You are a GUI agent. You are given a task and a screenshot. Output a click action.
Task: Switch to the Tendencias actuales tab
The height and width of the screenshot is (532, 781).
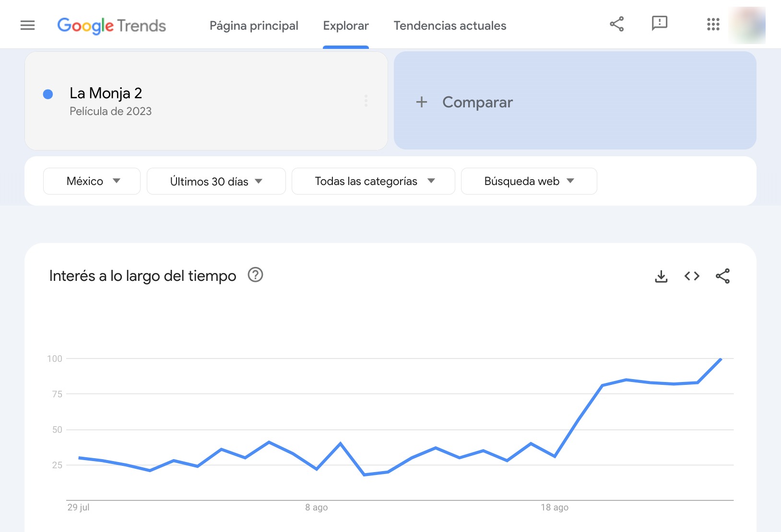tap(450, 26)
